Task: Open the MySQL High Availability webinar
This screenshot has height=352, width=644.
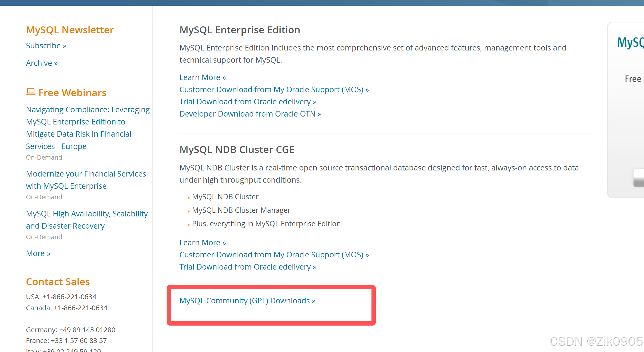Action: (87, 220)
